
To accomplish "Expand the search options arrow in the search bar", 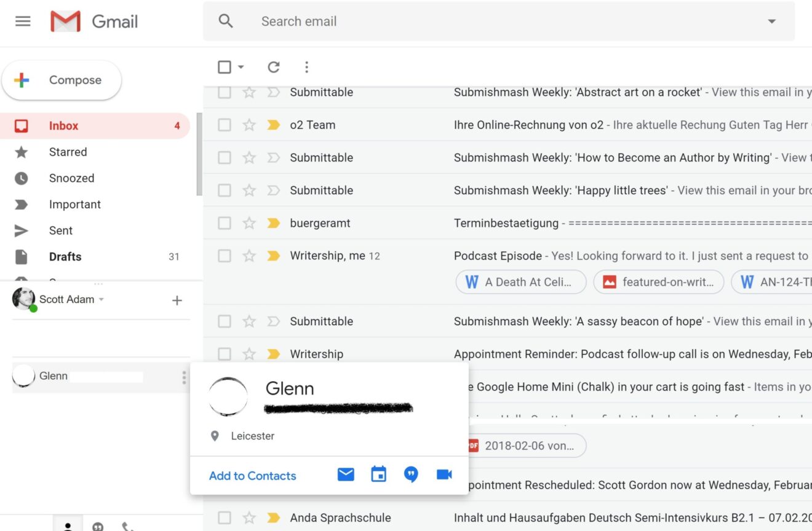I will click(x=771, y=21).
